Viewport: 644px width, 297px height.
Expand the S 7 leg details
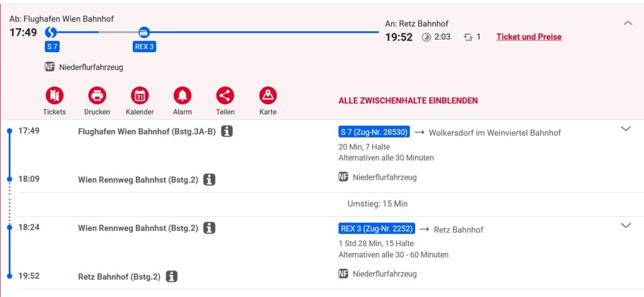(625, 129)
